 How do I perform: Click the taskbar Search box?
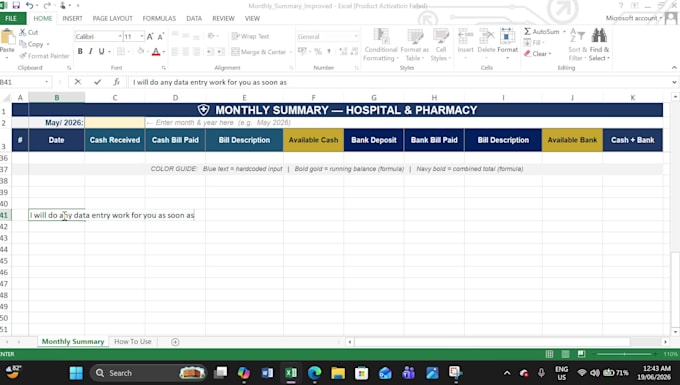148,373
